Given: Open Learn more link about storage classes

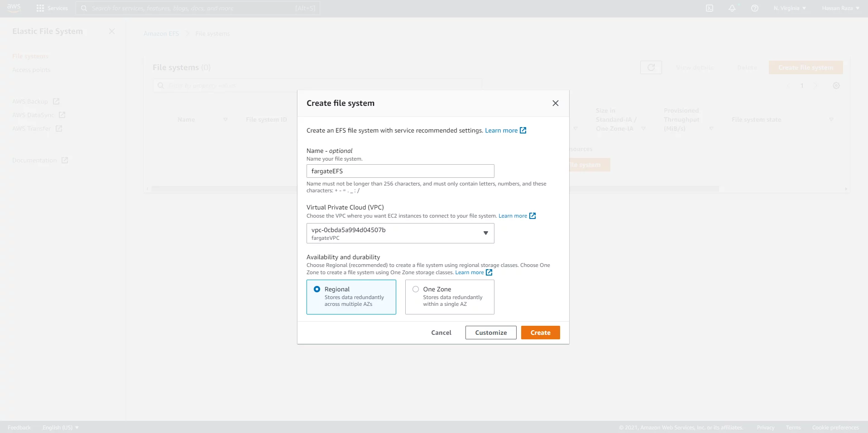Looking at the screenshot, I should click(x=474, y=272).
